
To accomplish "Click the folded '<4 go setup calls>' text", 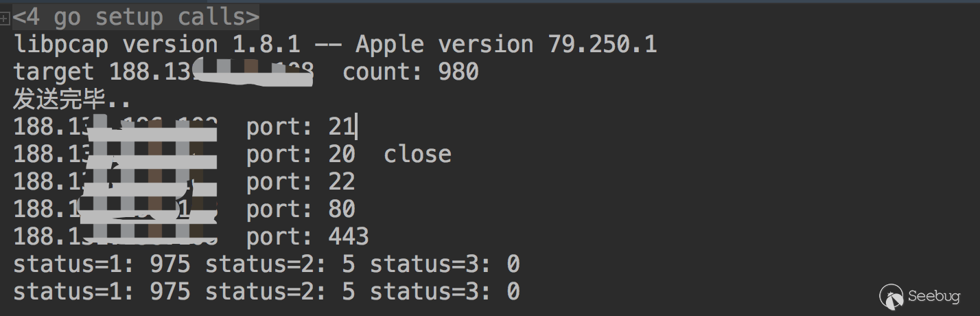I will coord(136,16).
